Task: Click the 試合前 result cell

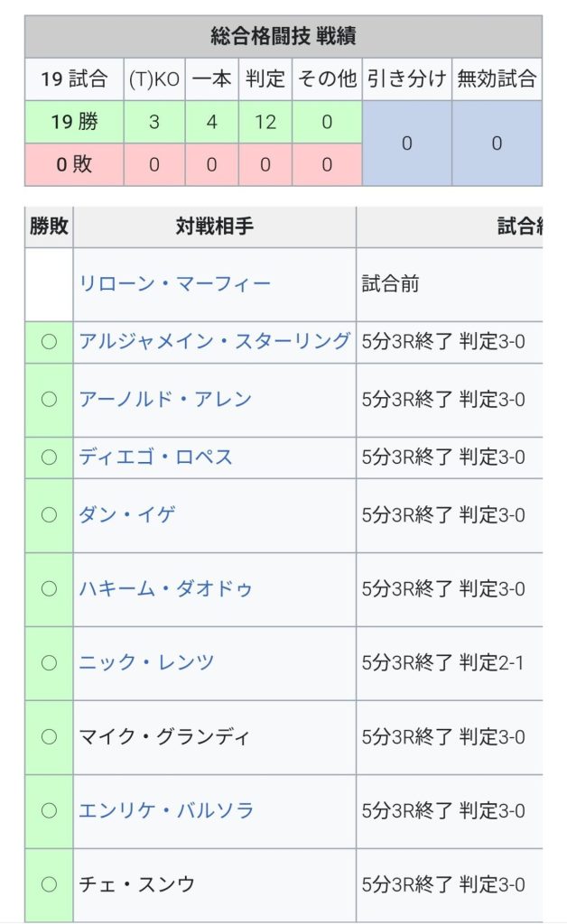Action: point(390,284)
